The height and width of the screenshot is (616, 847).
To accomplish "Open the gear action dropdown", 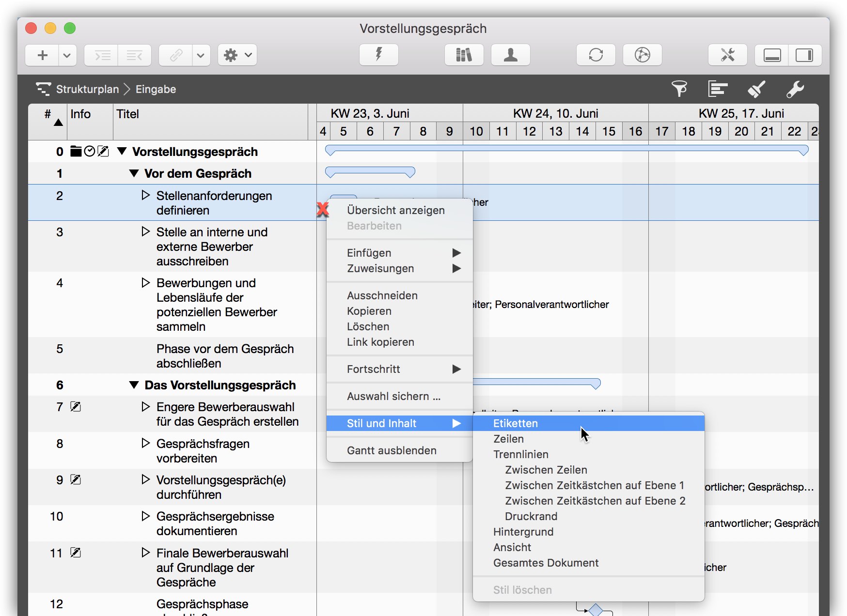I will [237, 55].
